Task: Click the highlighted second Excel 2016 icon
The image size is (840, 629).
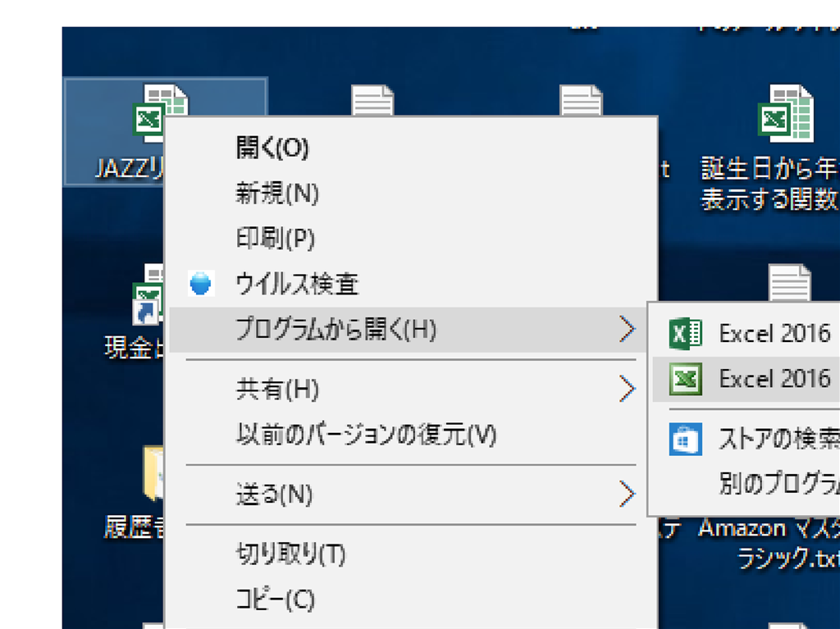Action: (x=685, y=379)
